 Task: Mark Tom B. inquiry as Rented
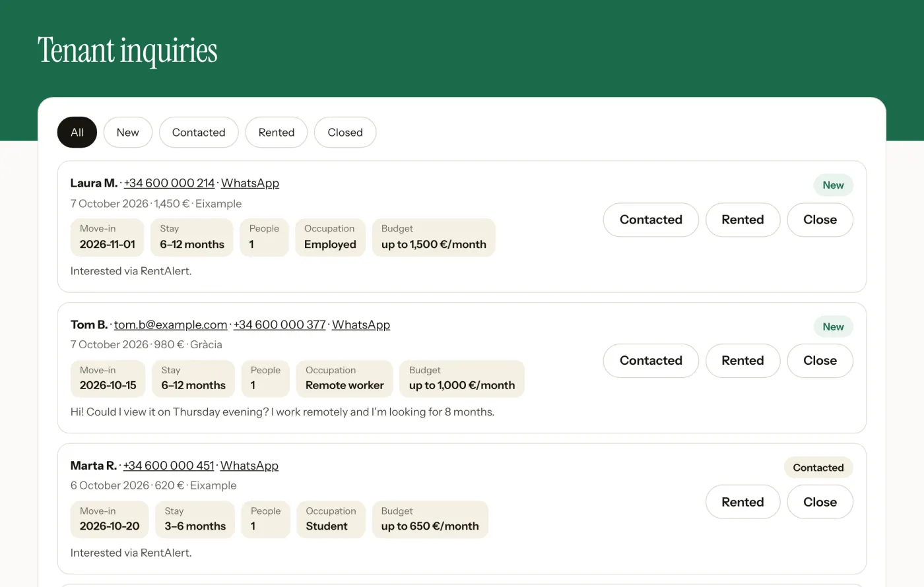point(742,361)
